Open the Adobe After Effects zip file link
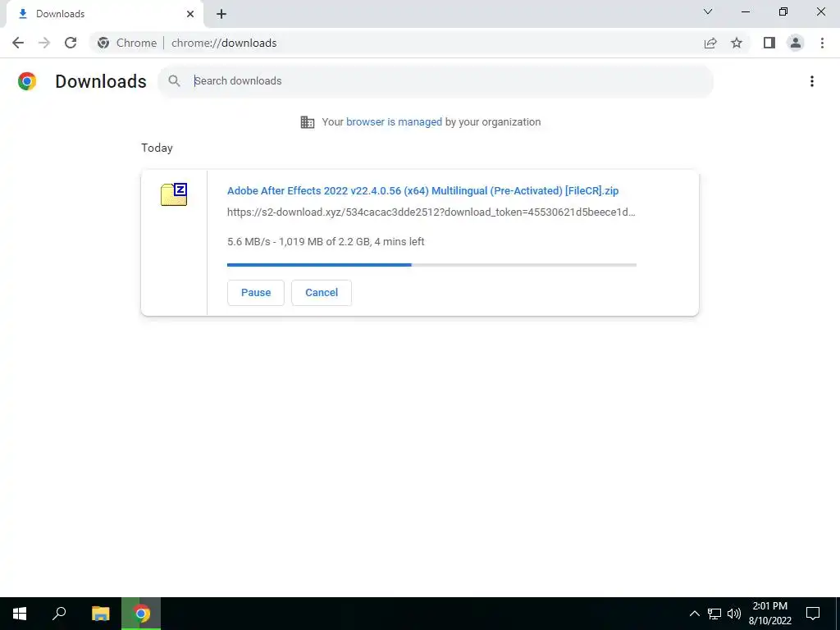 click(x=422, y=190)
